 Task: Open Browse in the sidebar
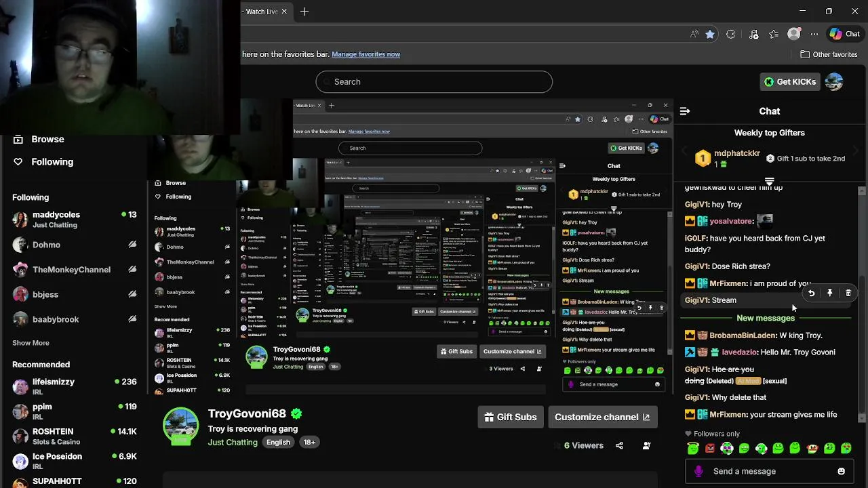(x=47, y=139)
